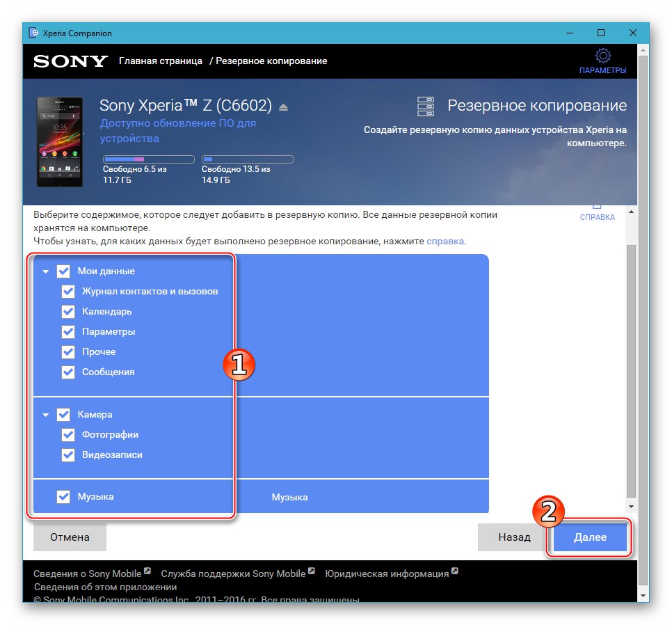Click the SONY logo
This screenshot has width=672, height=625.
coord(68,61)
